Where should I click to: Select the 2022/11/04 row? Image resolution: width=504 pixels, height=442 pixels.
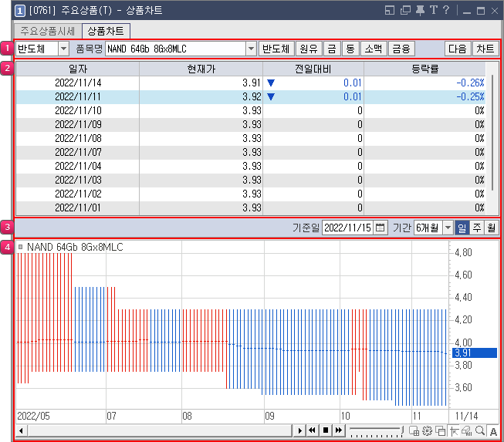(251, 166)
